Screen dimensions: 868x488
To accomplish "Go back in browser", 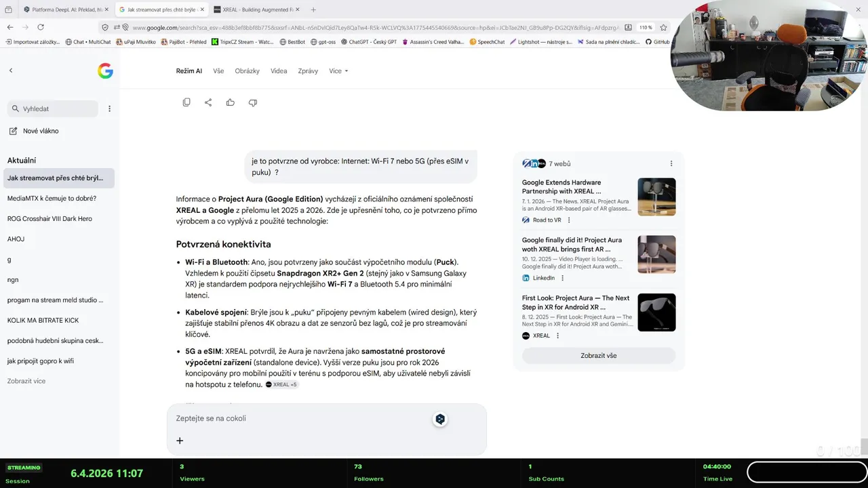I will pyautogui.click(x=10, y=27).
